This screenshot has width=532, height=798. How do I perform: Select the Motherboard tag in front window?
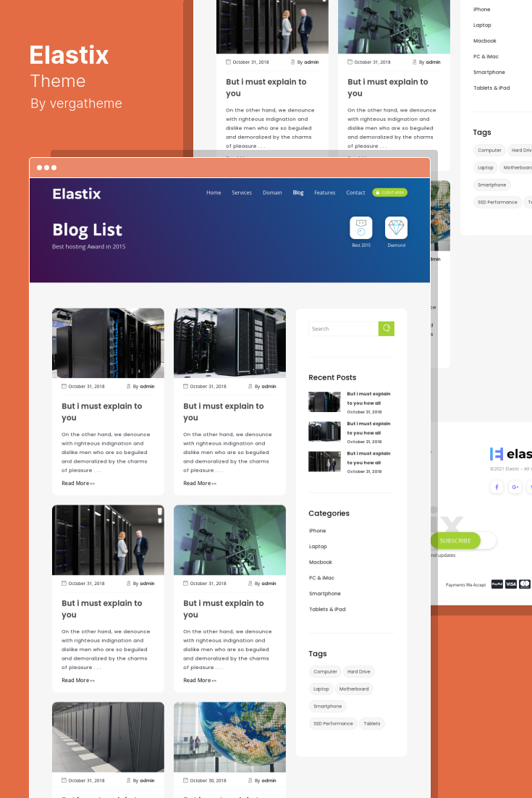(354, 689)
